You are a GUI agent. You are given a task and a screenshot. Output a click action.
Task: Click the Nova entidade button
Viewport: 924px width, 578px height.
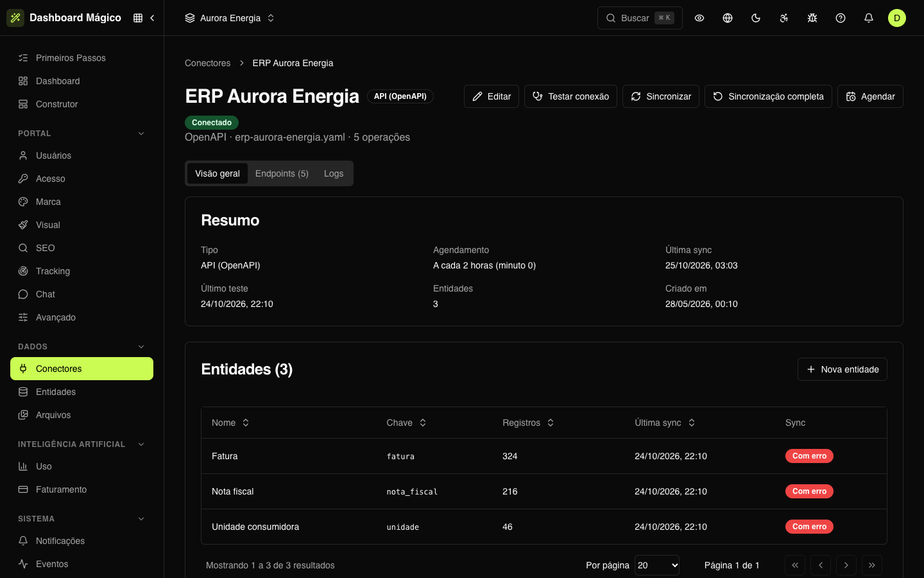843,369
